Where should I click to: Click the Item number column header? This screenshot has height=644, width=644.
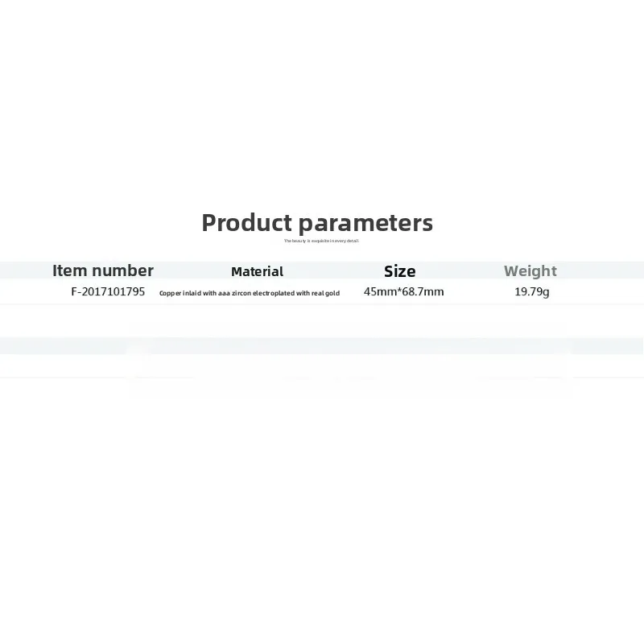pos(103,270)
